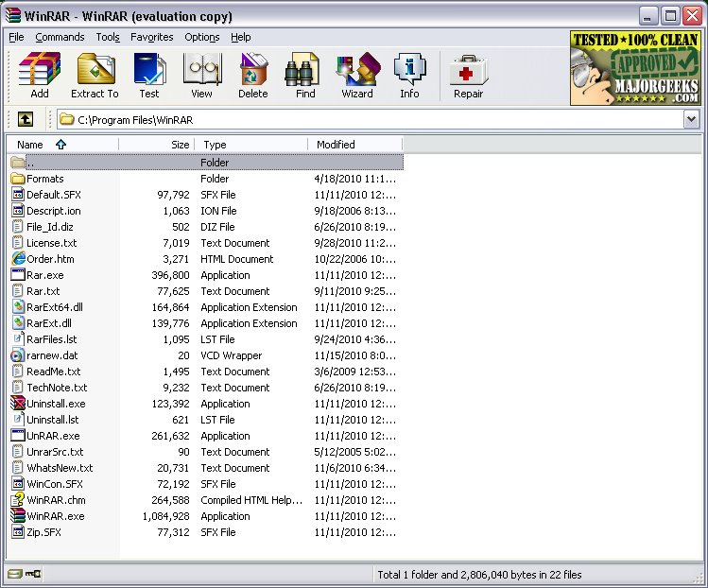Viewport: 708px width, 588px height.
Task: Select the Formats folder
Action: click(x=44, y=179)
